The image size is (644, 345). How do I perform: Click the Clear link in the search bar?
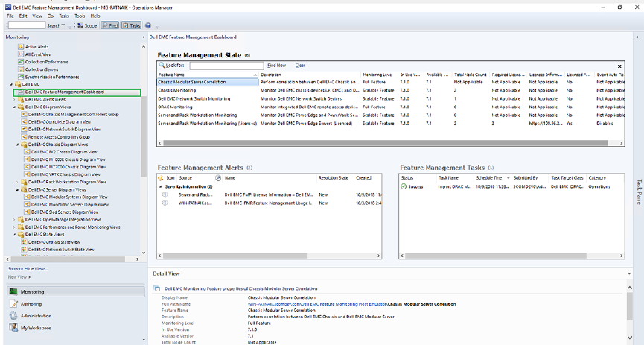click(x=300, y=66)
